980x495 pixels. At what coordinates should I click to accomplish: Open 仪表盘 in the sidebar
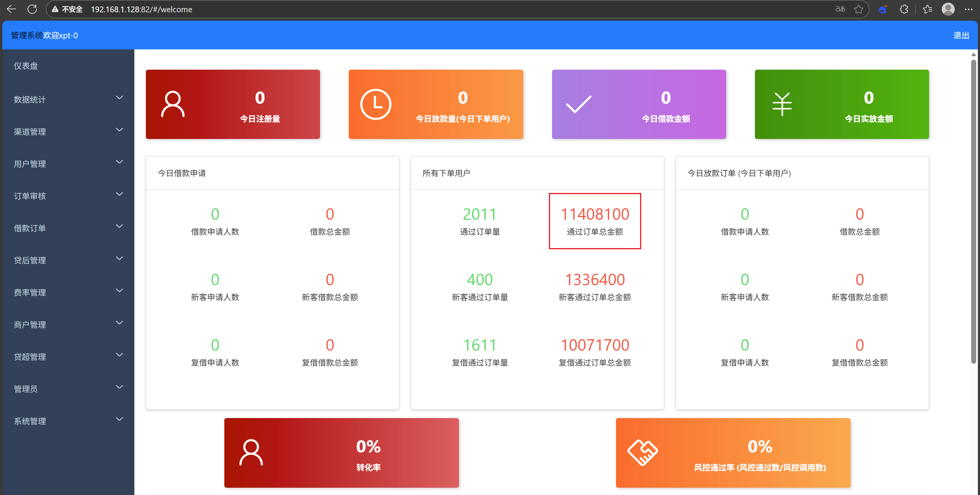point(26,66)
